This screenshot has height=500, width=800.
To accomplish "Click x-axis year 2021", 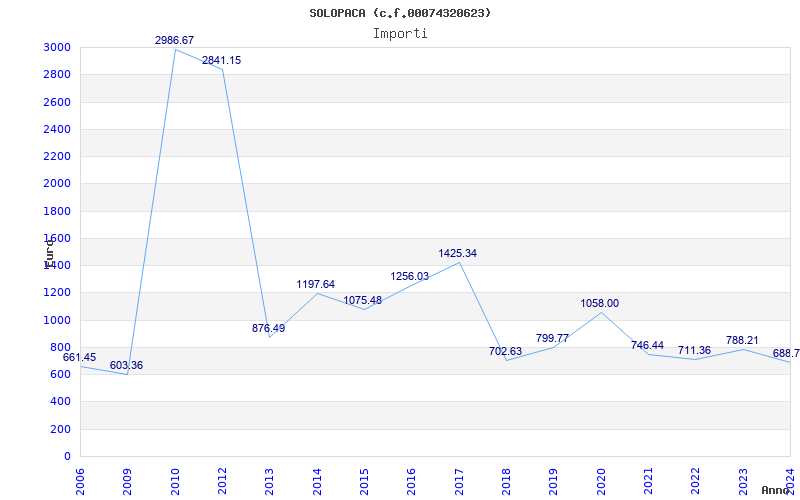I will 648,482.
